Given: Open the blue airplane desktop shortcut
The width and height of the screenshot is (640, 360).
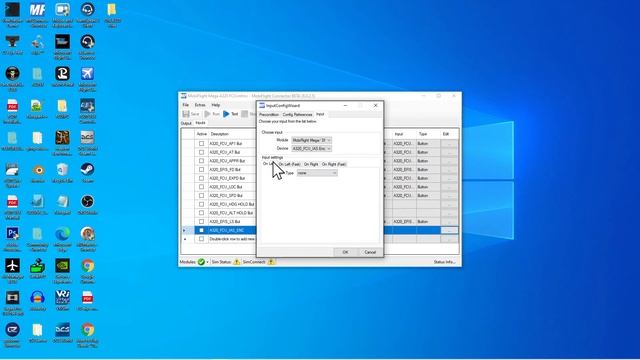Looking at the screenshot, I should pos(87,74).
